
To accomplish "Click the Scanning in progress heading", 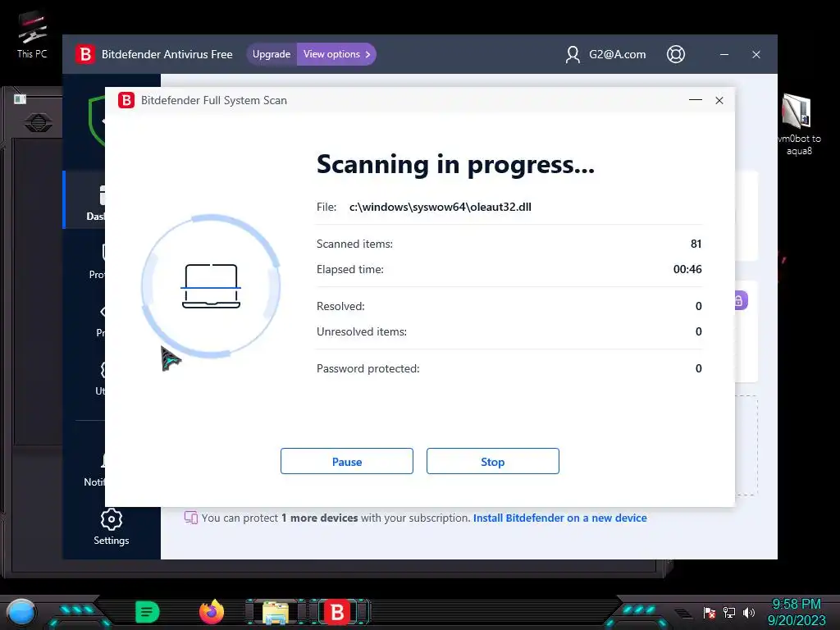I will tap(455, 164).
